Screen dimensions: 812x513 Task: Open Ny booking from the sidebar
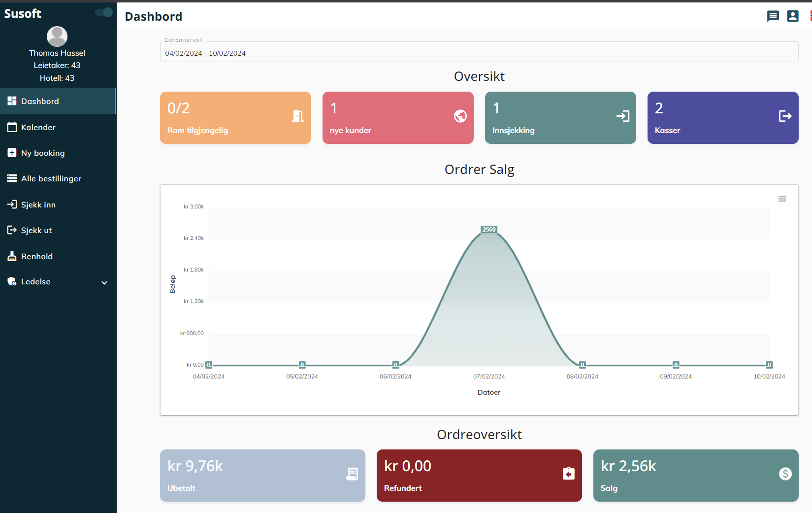(42, 153)
